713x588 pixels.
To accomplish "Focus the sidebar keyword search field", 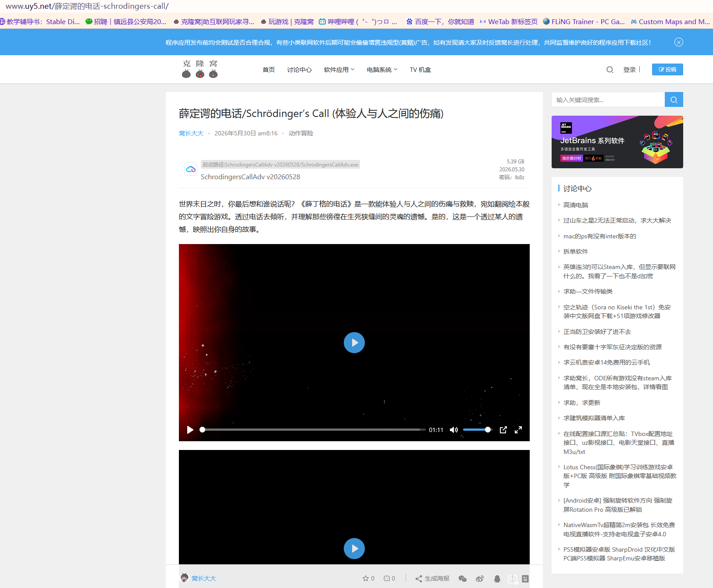I will point(608,99).
